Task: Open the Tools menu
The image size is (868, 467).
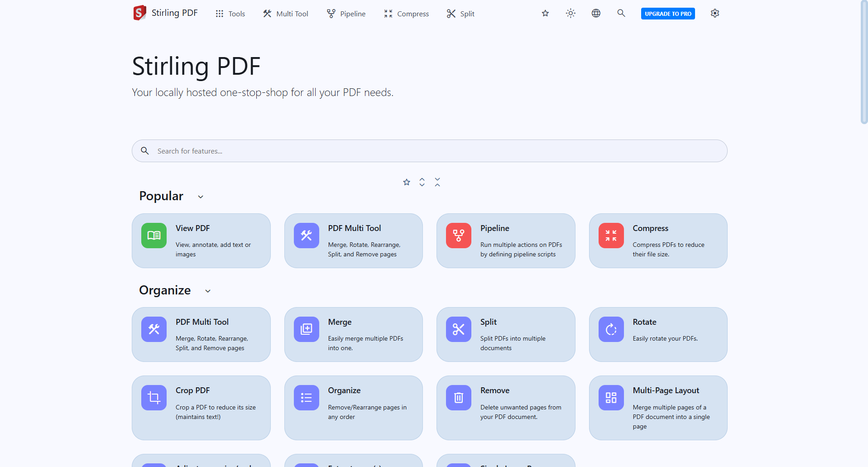Action: [x=230, y=13]
